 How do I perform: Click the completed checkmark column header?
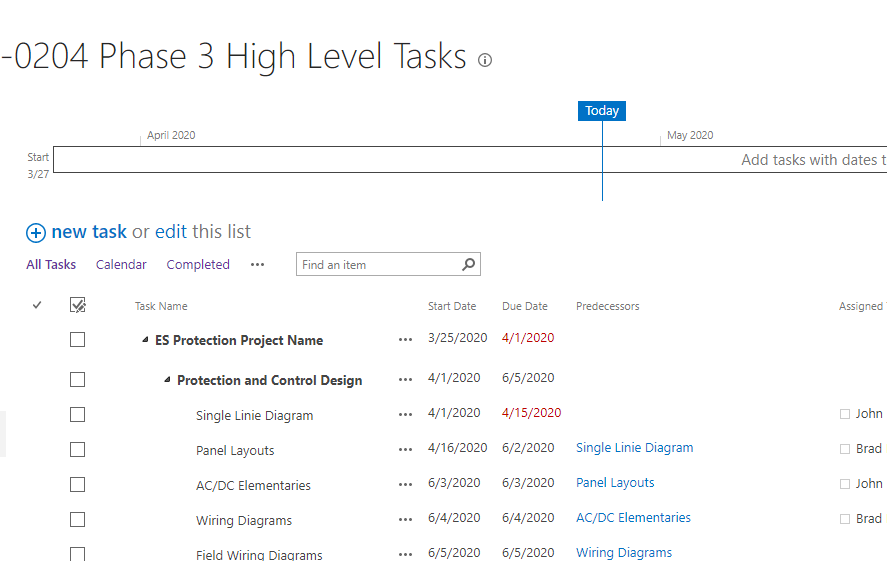(37, 305)
